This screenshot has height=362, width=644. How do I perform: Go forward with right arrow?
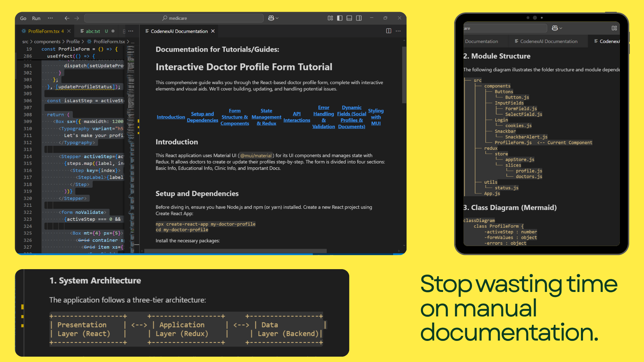pyautogui.click(x=77, y=18)
